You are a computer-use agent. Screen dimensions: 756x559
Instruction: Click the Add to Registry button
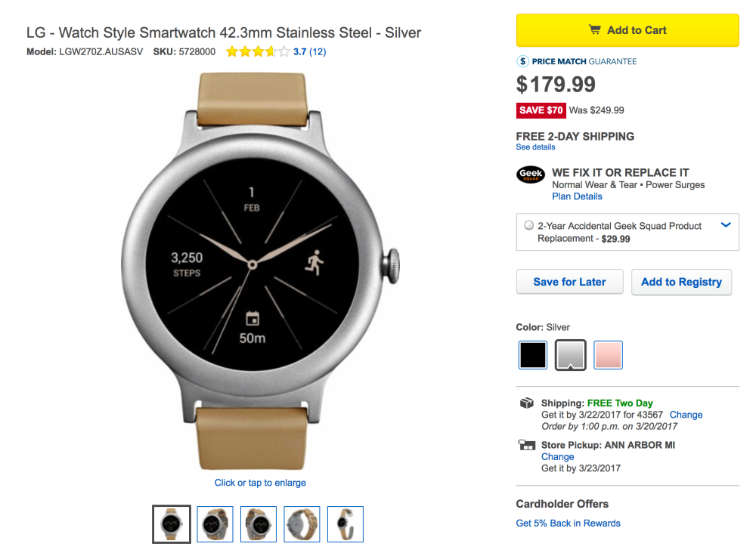click(x=681, y=282)
